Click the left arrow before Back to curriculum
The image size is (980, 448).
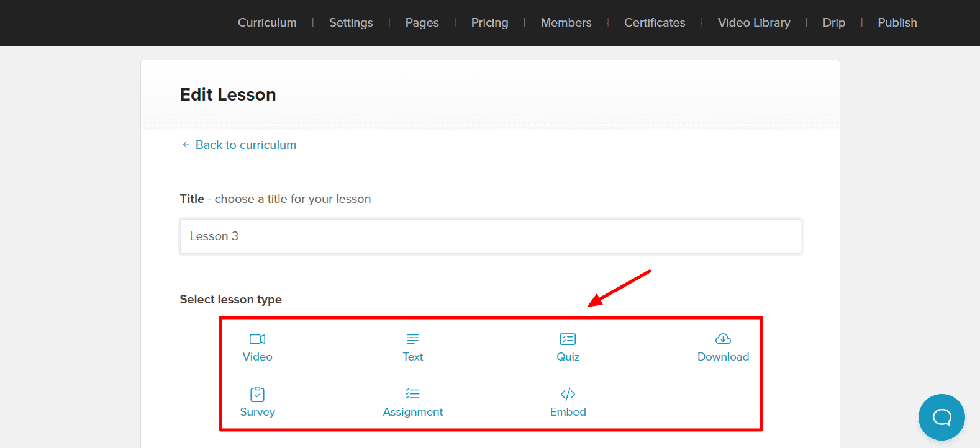tap(186, 145)
